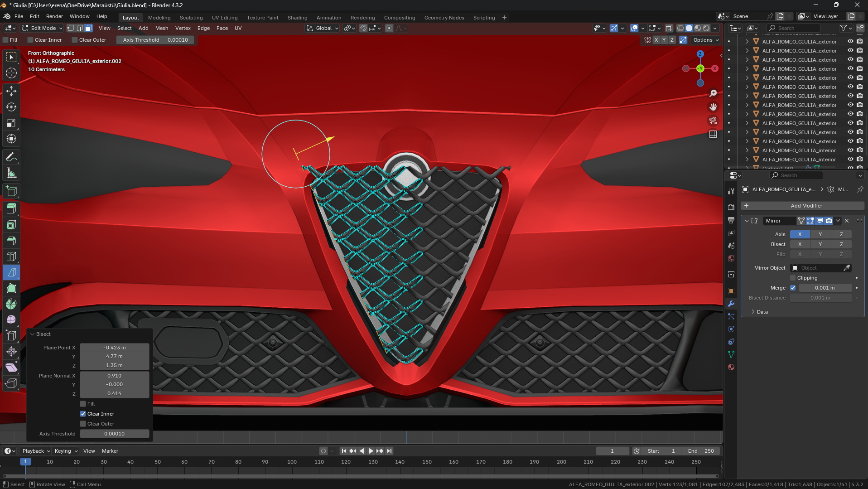868x489 pixels.
Task: Click the play animation button
Action: coord(371,451)
